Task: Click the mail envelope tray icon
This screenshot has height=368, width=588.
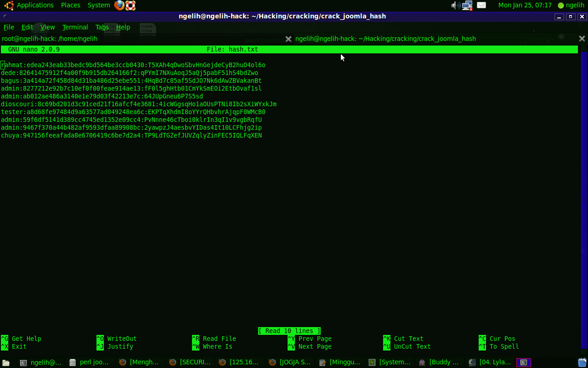Action: pyautogui.click(x=481, y=6)
